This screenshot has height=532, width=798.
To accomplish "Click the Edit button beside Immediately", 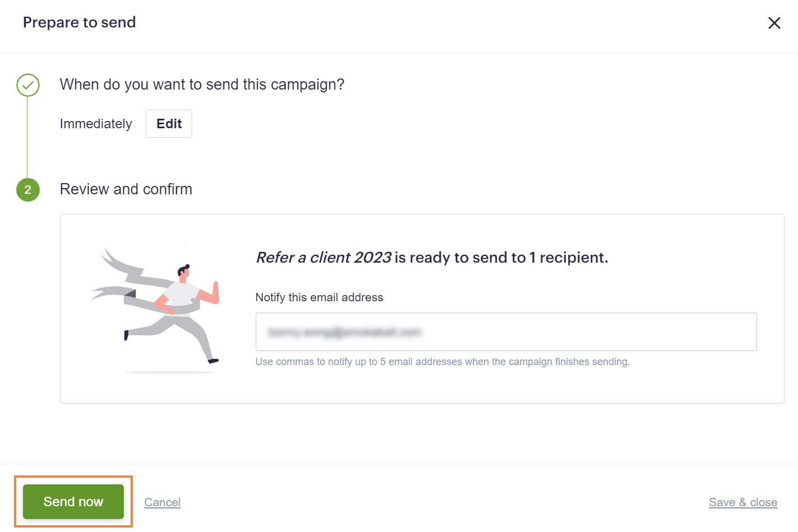I will click(x=169, y=124).
